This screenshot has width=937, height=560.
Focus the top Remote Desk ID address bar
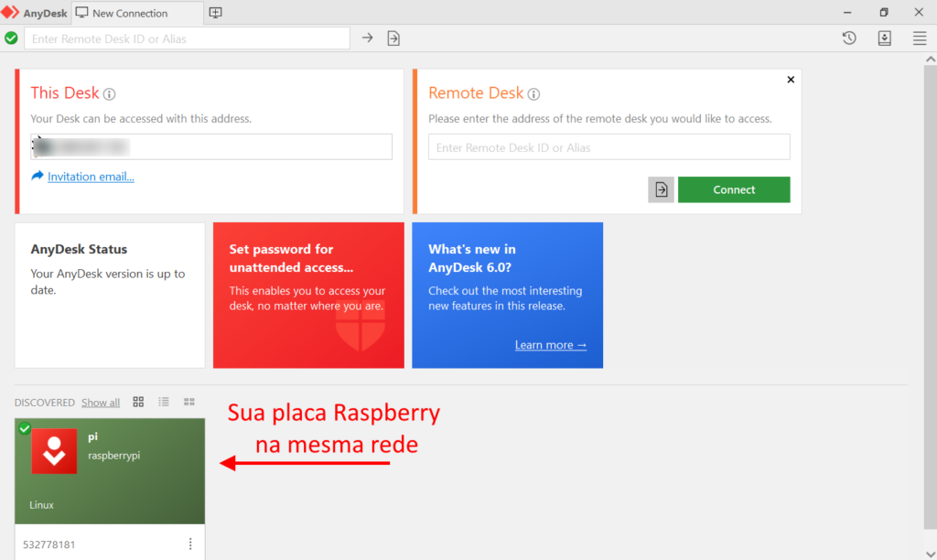[187, 38]
